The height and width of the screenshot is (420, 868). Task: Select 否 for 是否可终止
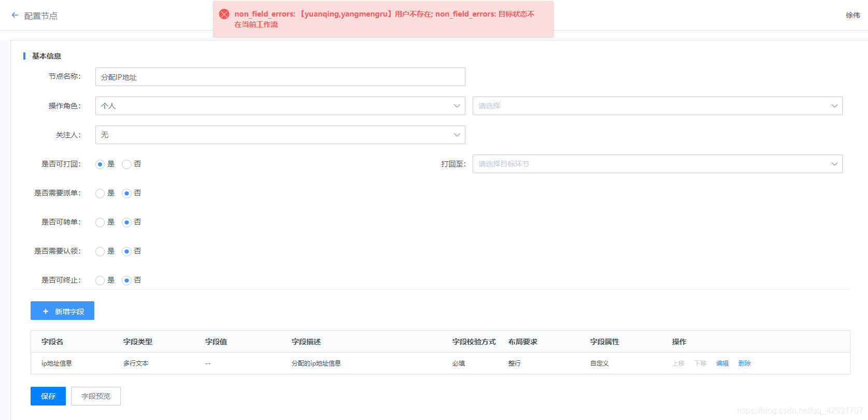tap(126, 281)
